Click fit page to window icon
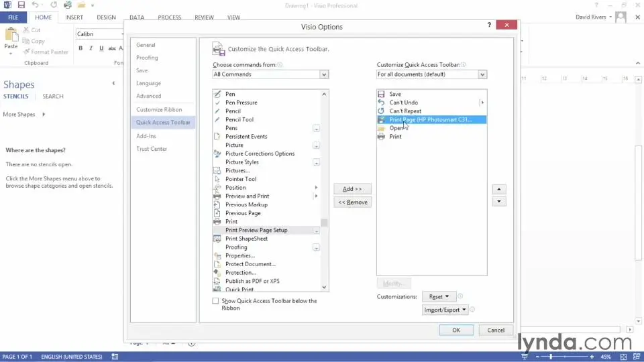Image resolution: width=644 pixels, height=362 pixels. [623, 357]
